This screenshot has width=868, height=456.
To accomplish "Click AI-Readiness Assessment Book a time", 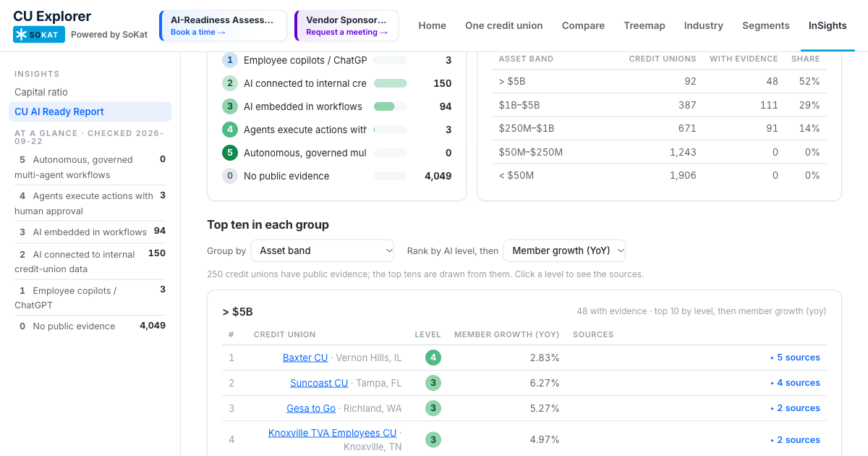I will pyautogui.click(x=223, y=26).
